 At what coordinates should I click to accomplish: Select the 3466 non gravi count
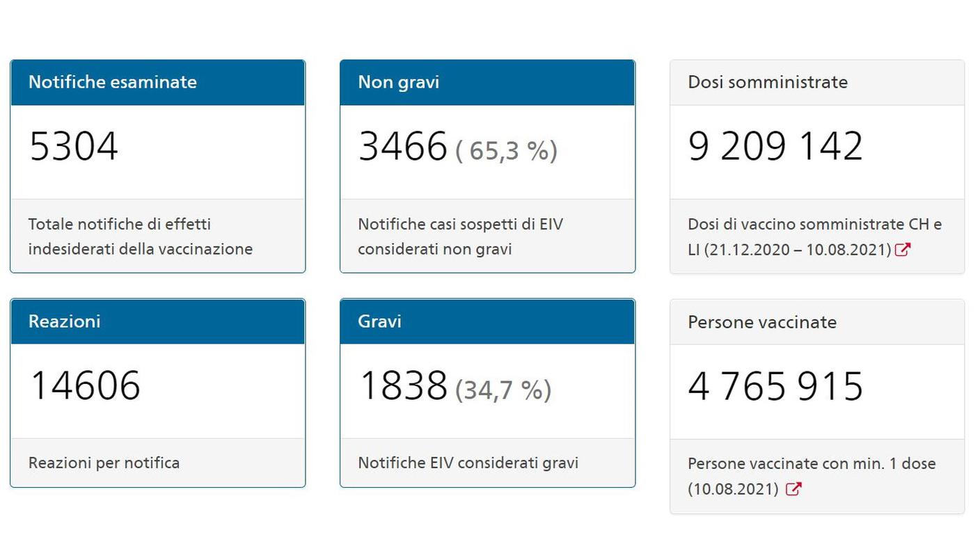click(402, 147)
